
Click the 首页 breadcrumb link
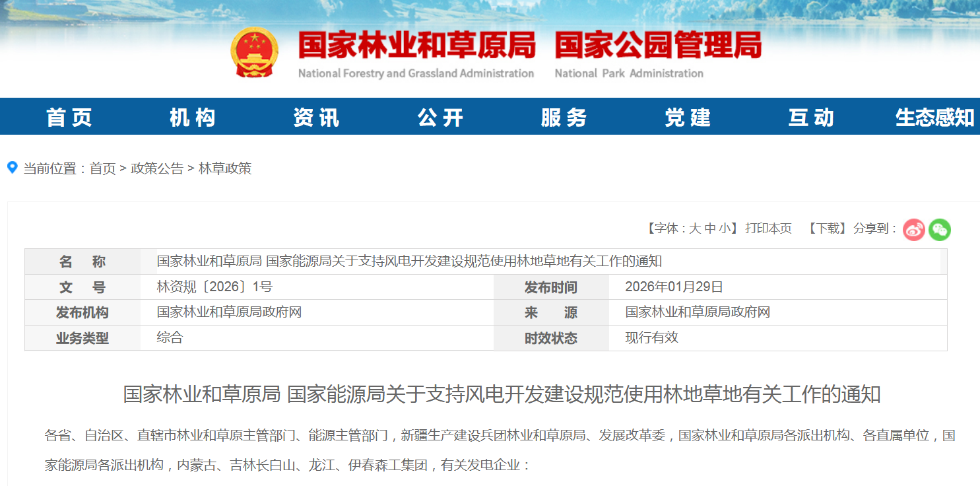pos(102,168)
